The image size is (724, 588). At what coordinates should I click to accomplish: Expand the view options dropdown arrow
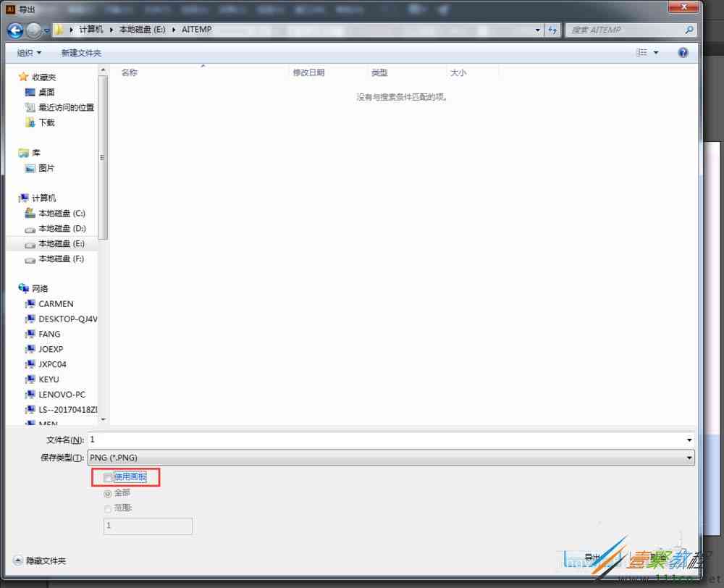tap(656, 53)
